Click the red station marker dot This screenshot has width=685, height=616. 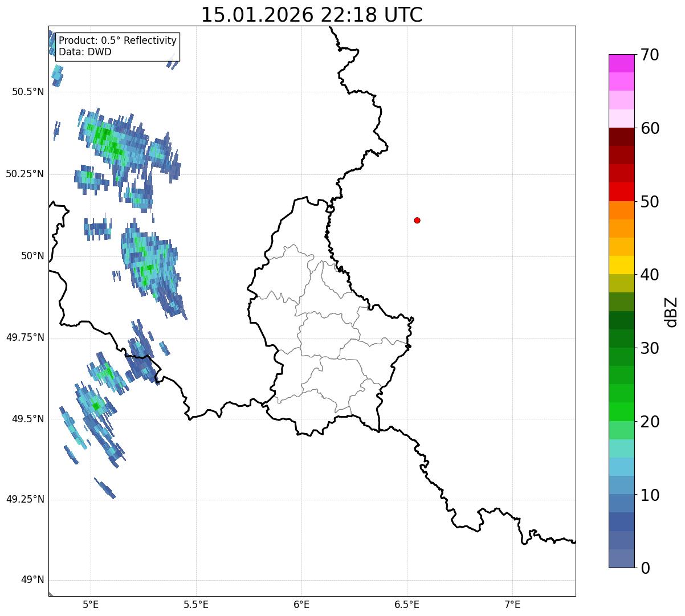tap(417, 220)
